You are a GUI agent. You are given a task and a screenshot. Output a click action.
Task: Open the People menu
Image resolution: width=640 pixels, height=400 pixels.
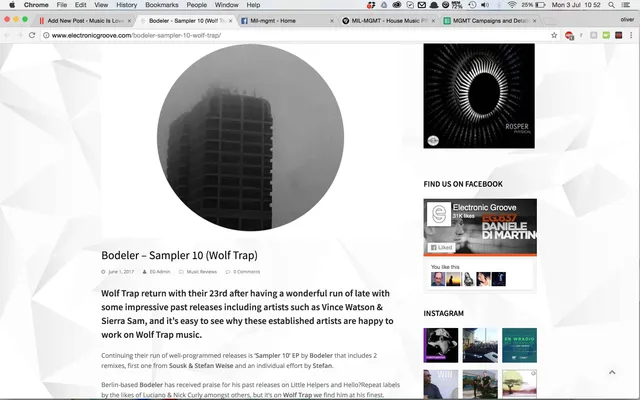pyautogui.click(x=196, y=5)
